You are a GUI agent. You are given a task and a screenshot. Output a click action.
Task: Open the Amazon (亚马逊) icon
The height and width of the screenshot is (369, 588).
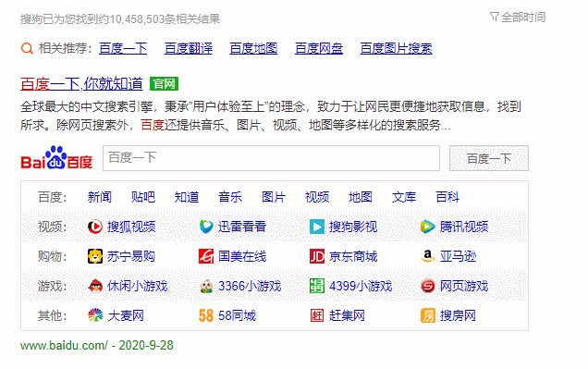coord(428,256)
